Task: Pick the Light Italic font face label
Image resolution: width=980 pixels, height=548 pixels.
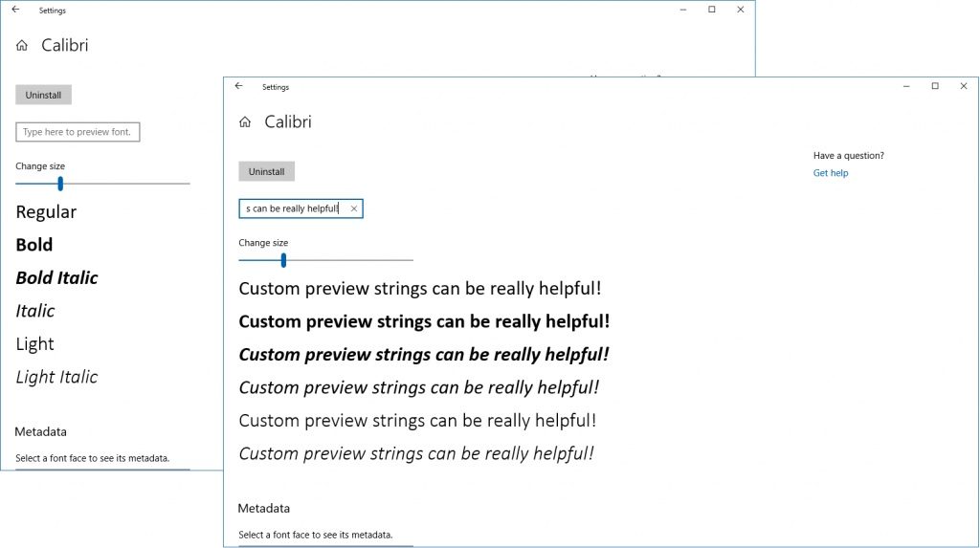Action: [x=56, y=378]
